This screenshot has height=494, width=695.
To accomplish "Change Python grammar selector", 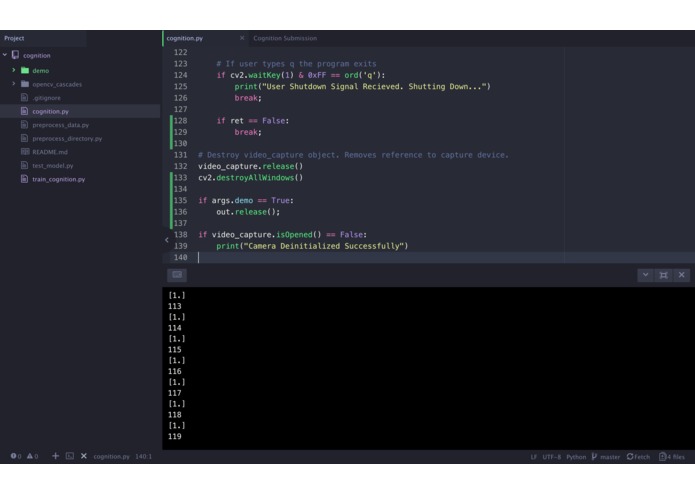I will 576,457.
